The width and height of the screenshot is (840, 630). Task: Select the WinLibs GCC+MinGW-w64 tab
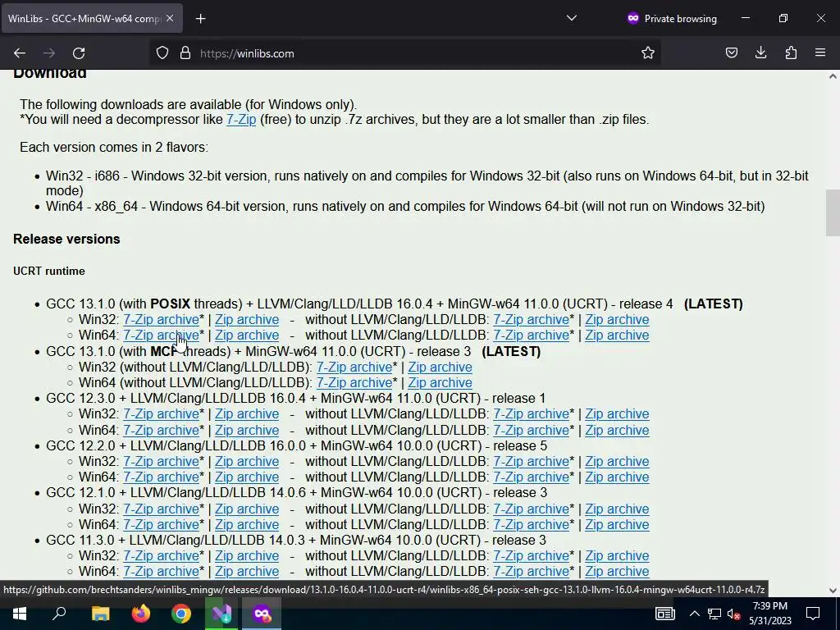click(91, 18)
